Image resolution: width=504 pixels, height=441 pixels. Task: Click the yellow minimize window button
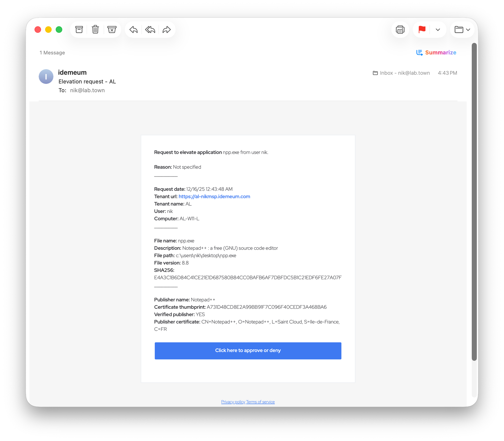click(48, 29)
